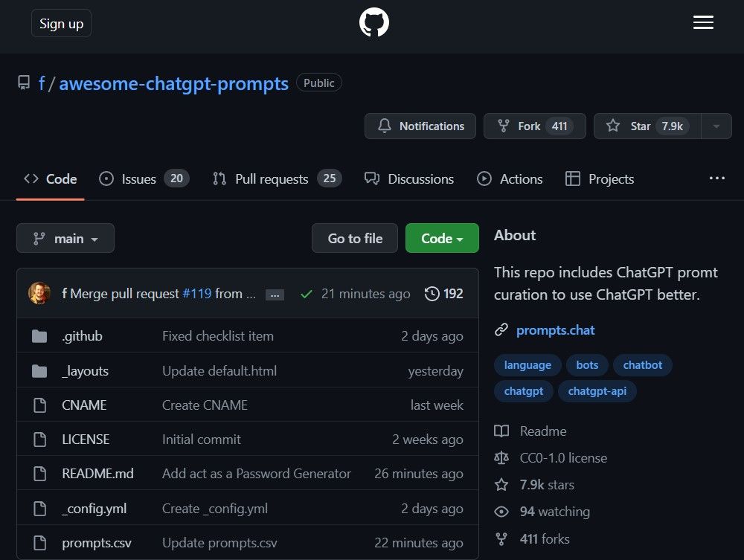The image size is (744, 560).
Task: Expand the green Code dropdown
Action: pos(442,238)
